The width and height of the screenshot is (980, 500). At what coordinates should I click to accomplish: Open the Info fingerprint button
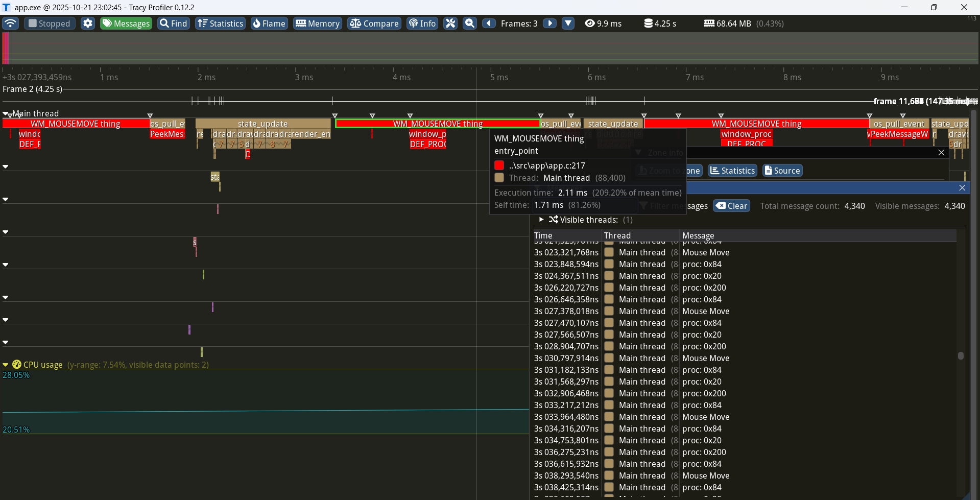coord(422,23)
